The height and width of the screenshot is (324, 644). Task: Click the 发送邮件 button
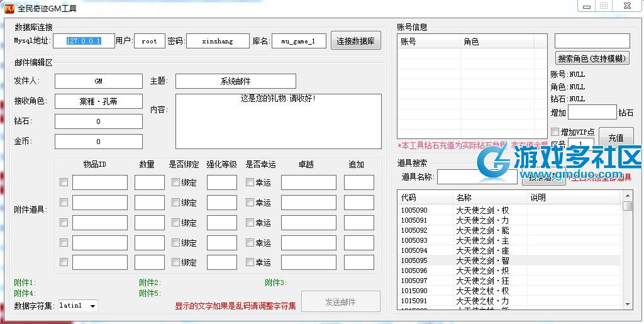pyautogui.click(x=340, y=302)
